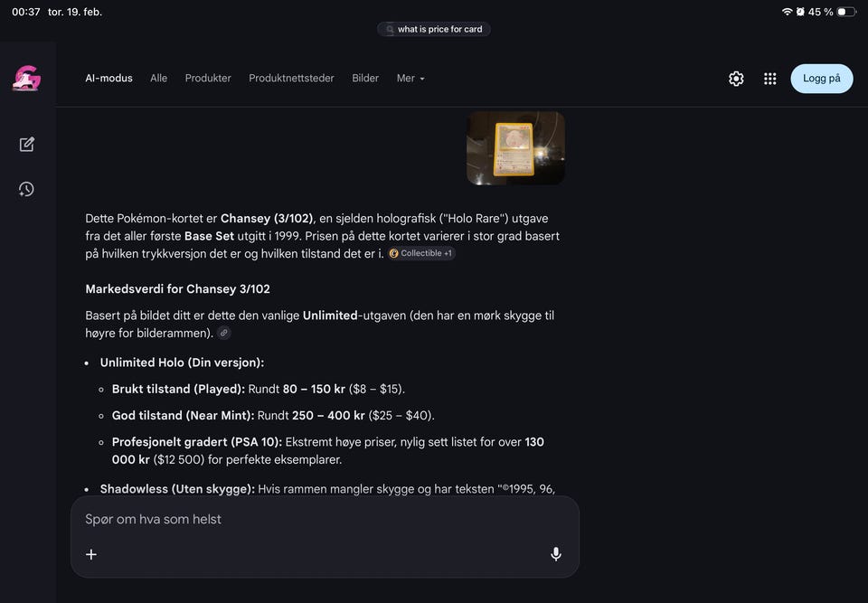The width and height of the screenshot is (868, 603).
Task: Focus the 'Spør om hva som helst' field
Action: pos(325,519)
